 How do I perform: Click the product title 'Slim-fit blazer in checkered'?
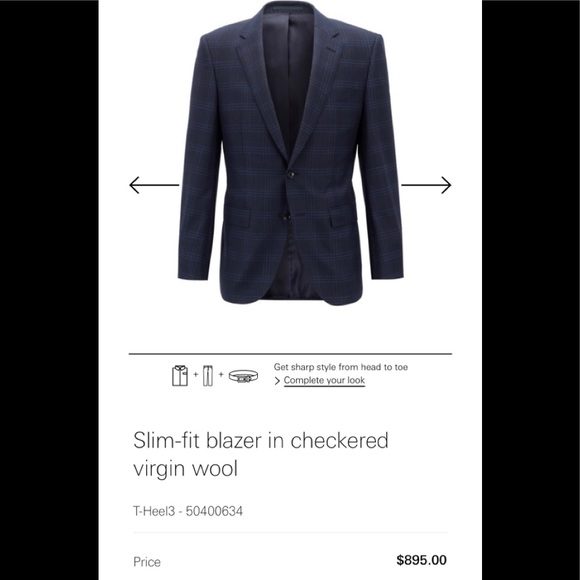pyautogui.click(x=261, y=440)
